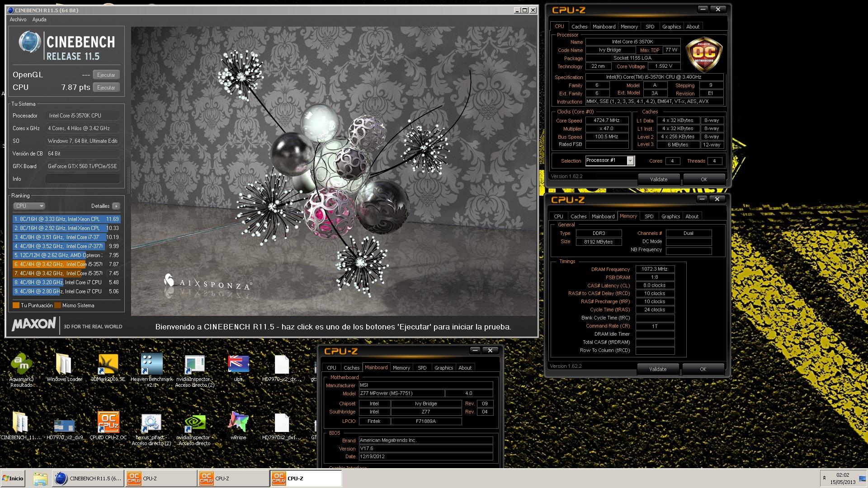Open the CPU ranking dropdown
868x488 pixels.
pos(29,206)
